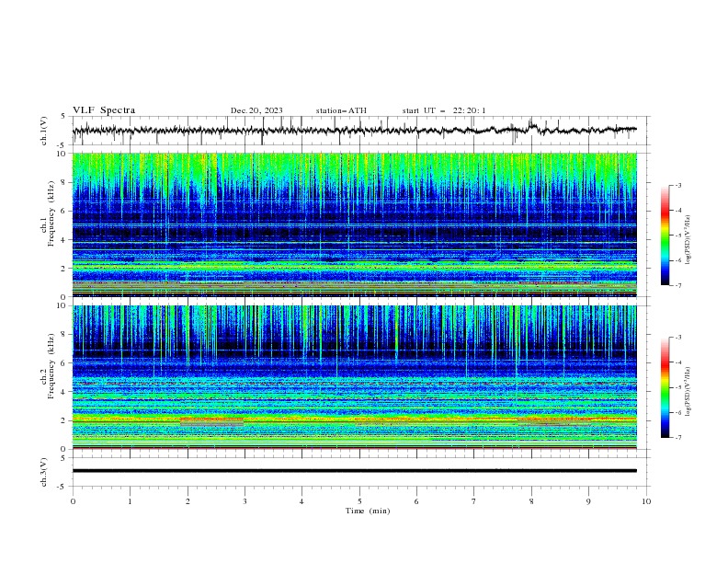Click time axis tick label "7"
Screen dimensions: 728x563
pos(474,501)
